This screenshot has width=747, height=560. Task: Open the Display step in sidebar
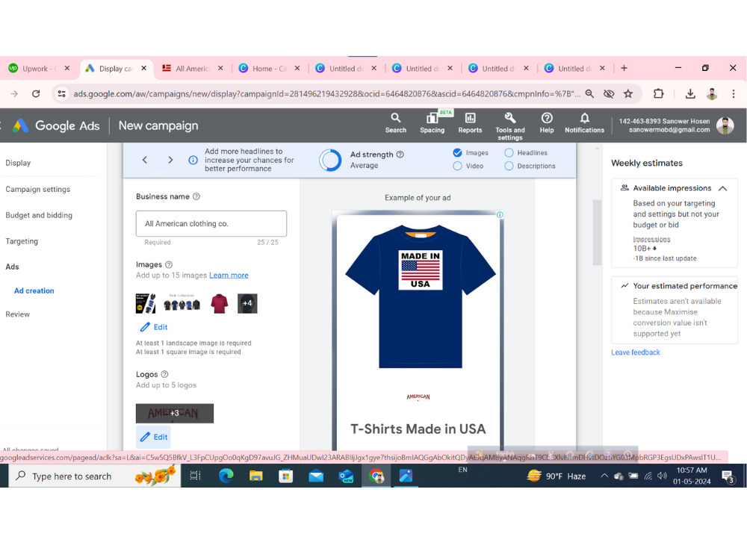(x=18, y=163)
